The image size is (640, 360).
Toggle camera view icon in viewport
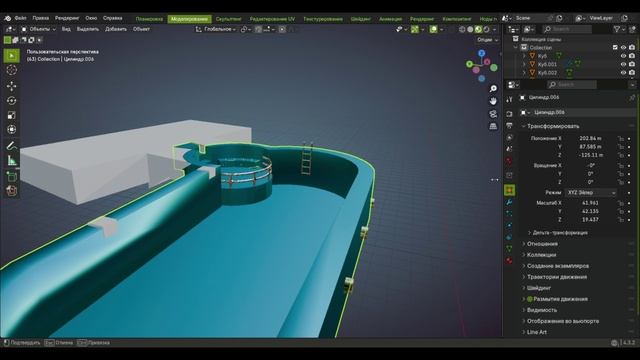pyautogui.click(x=493, y=114)
